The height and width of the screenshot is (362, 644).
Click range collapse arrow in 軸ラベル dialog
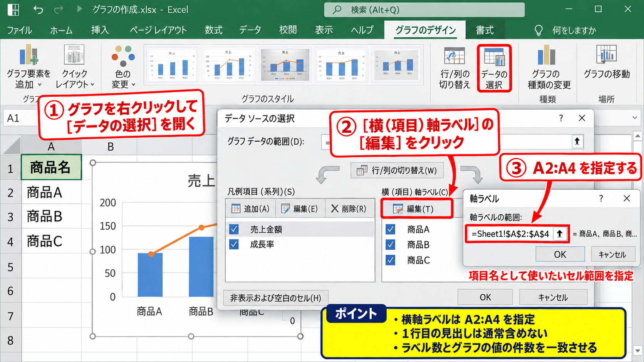(560, 234)
